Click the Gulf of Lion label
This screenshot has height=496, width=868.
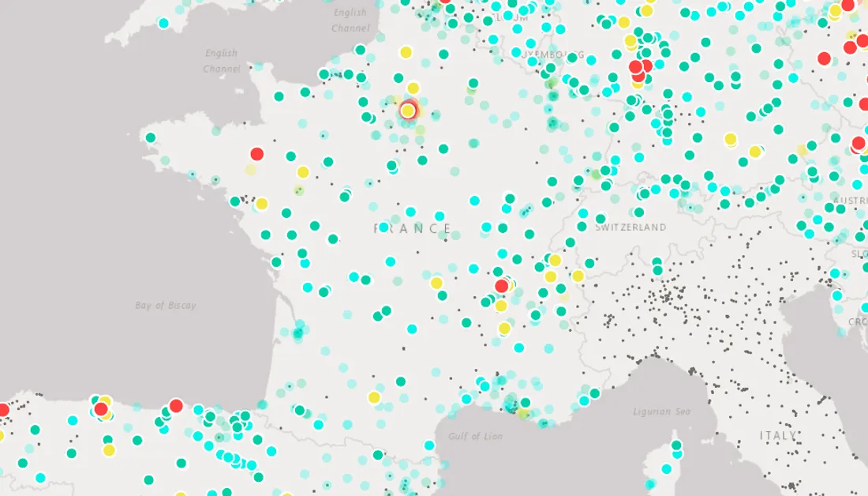(475, 436)
